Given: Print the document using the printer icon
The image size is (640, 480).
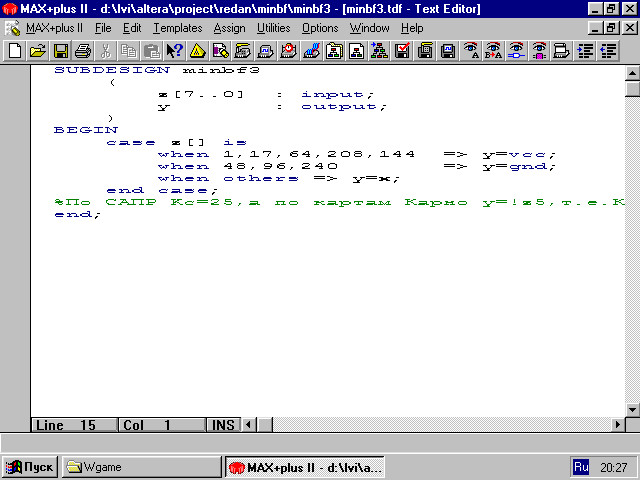Looking at the screenshot, I should pyautogui.click(x=83, y=51).
